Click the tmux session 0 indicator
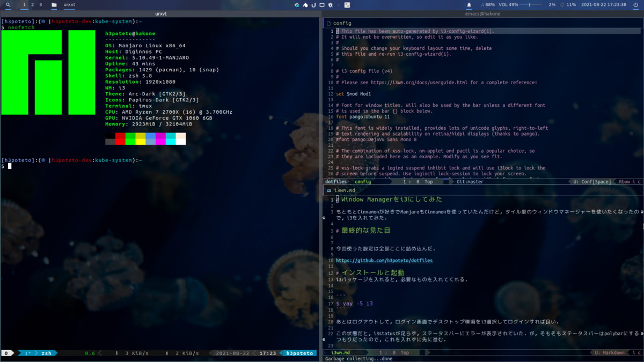The image size is (644, 362). [6, 353]
